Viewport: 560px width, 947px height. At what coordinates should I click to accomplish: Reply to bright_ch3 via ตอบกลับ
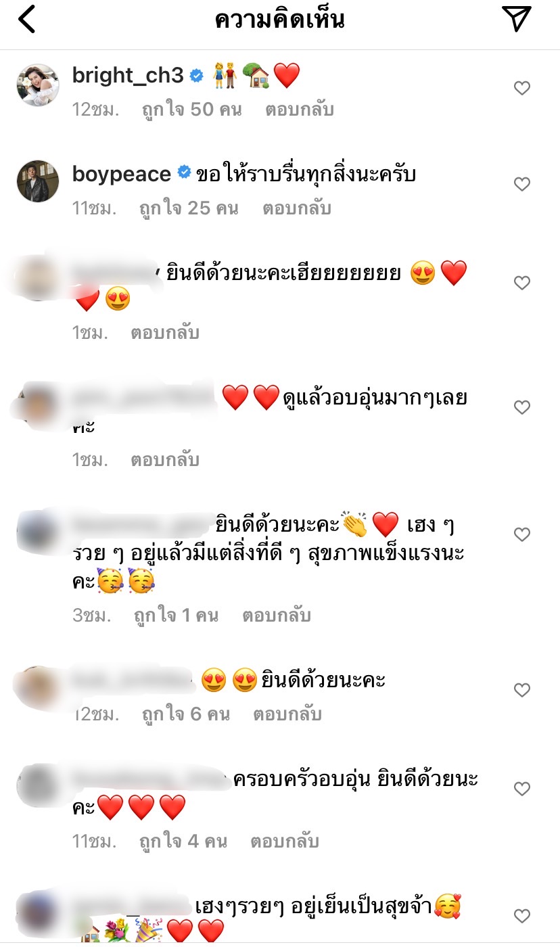click(300, 110)
